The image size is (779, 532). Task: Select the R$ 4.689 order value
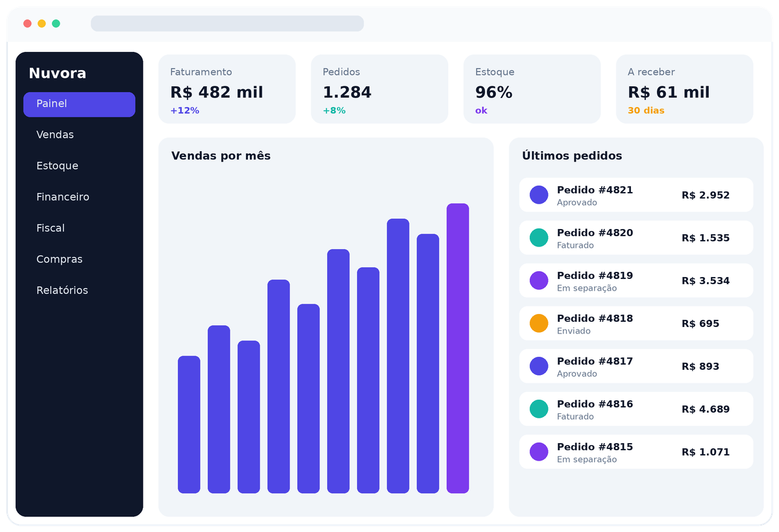click(x=706, y=409)
